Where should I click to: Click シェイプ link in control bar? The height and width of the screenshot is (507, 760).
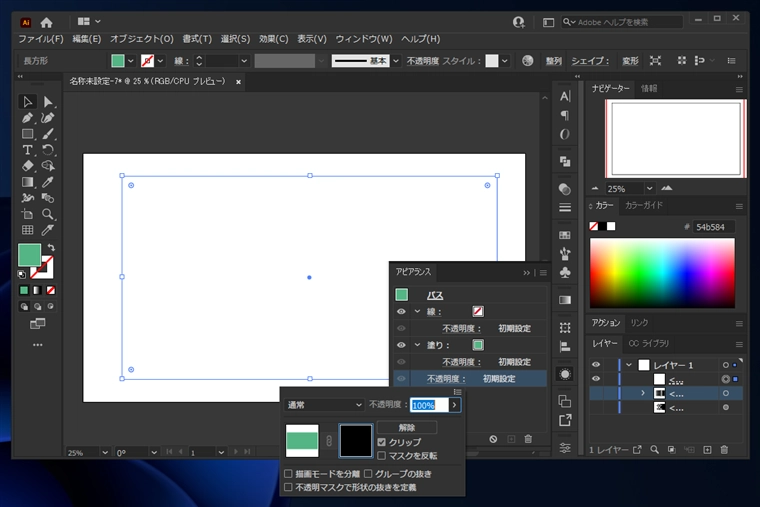pos(590,61)
